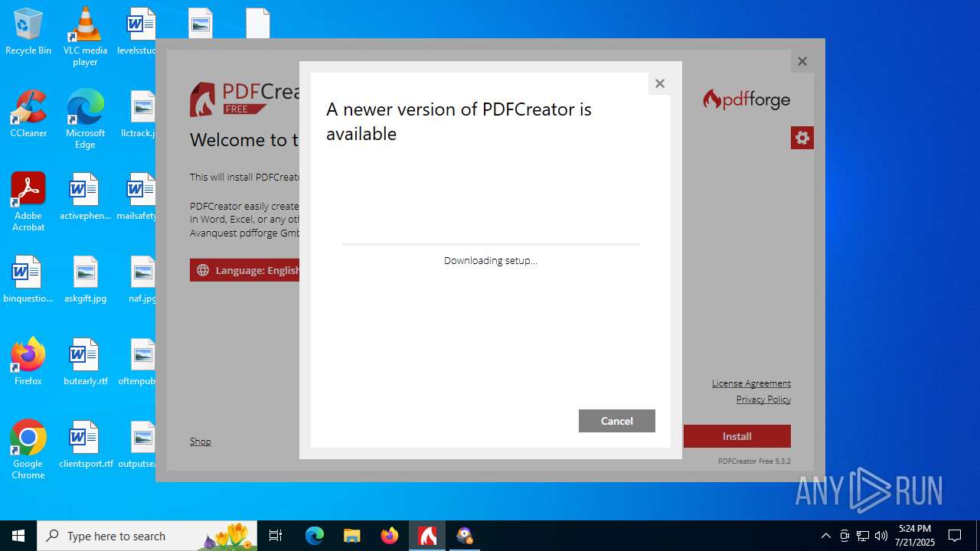
Task: Open File Explorer from taskbar
Action: pos(352,536)
